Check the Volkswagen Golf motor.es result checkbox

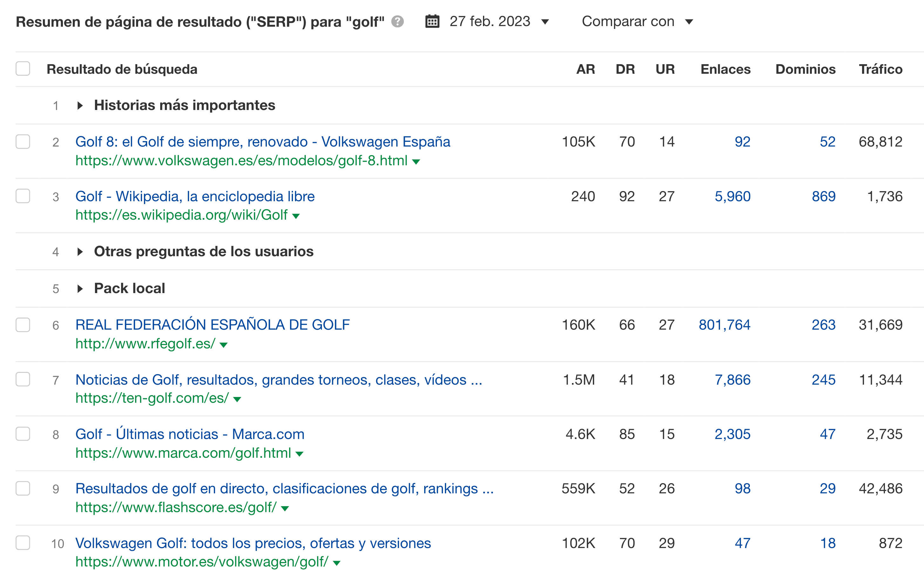click(x=23, y=543)
